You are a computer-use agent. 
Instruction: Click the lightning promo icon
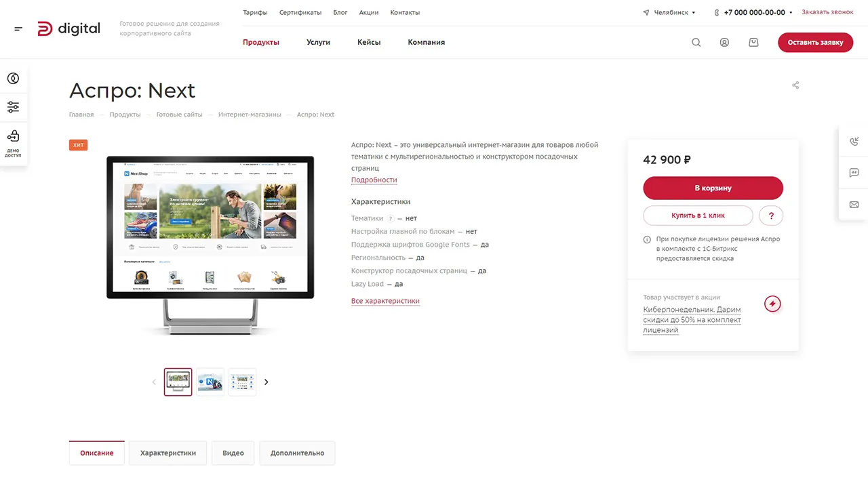click(772, 304)
